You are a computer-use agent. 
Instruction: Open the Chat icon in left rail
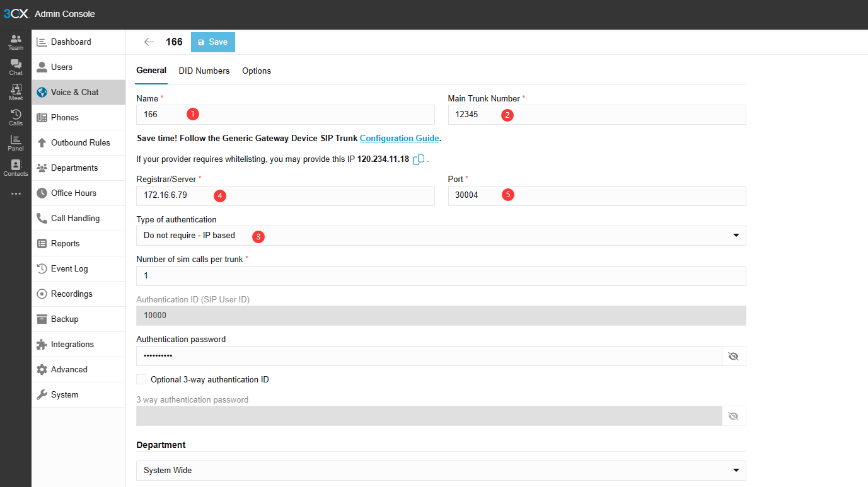coord(16,67)
